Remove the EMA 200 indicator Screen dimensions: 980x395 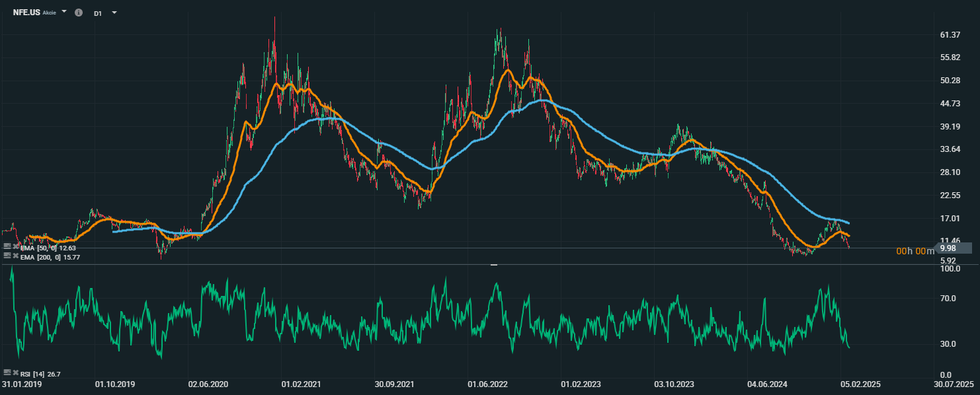tap(15, 255)
